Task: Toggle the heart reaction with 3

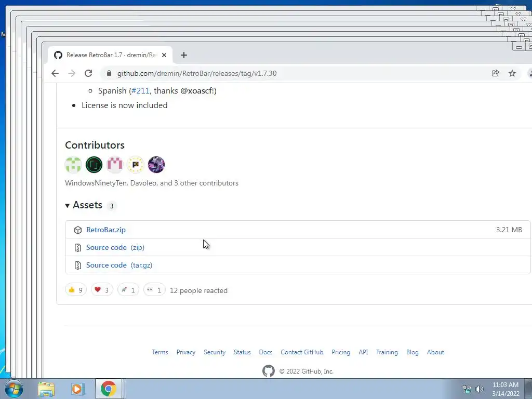Action: pyautogui.click(x=102, y=290)
